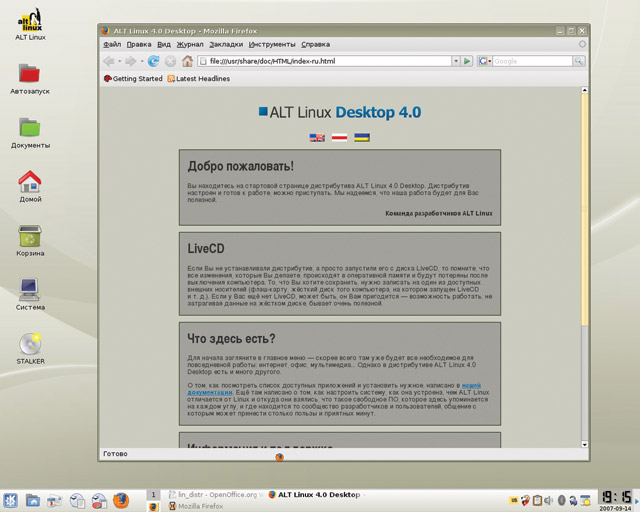Open the Закладки menu
640x512 pixels.
226,45
